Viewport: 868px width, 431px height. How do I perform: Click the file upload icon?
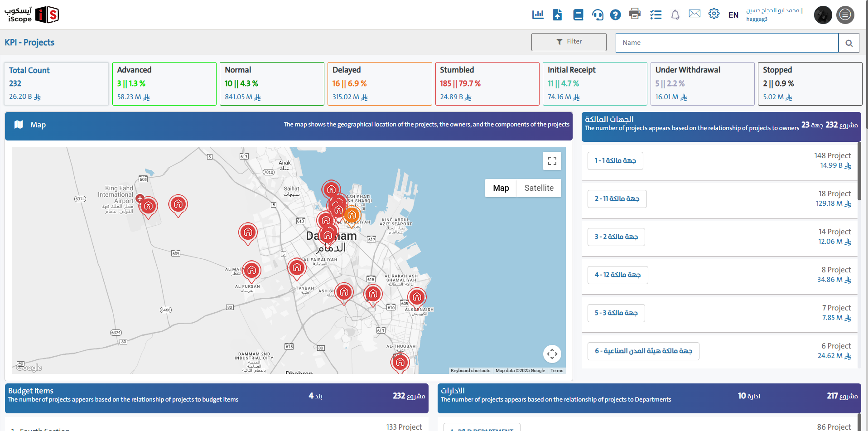pos(558,15)
